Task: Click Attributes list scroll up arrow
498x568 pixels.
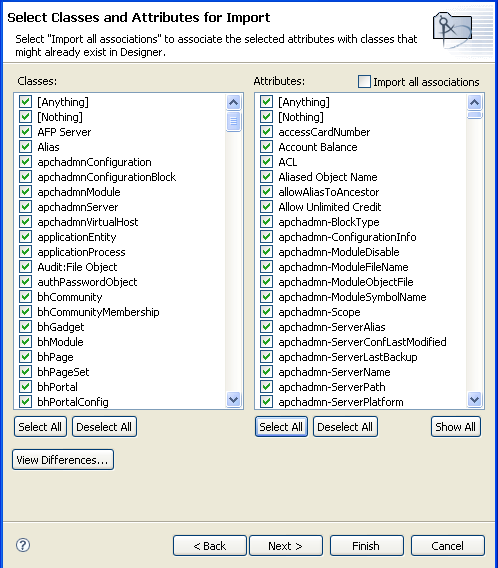Action: 474,103
